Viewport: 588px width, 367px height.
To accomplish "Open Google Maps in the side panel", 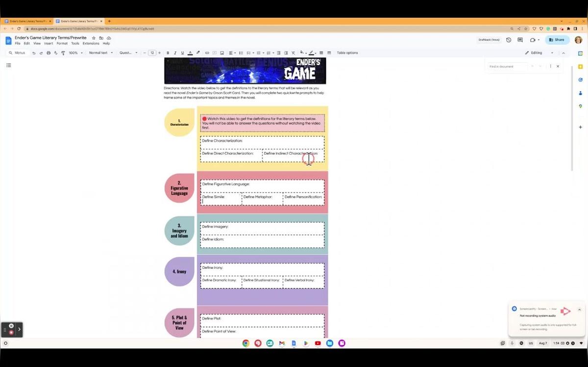I will (580, 106).
